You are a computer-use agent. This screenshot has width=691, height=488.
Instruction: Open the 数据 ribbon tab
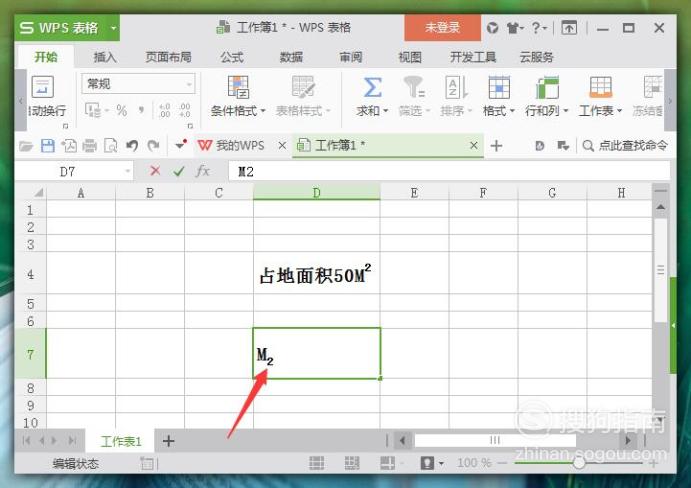[291, 57]
